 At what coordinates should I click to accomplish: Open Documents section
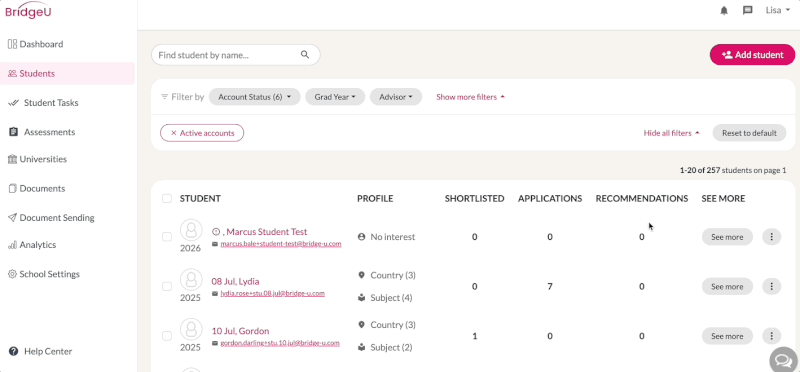[42, 188]
